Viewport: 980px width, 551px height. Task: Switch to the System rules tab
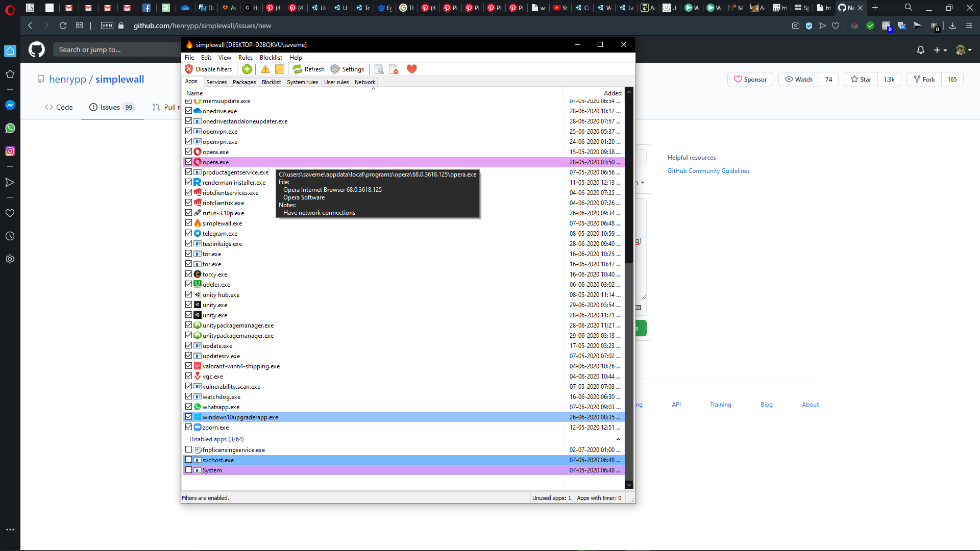click(302, 82)
